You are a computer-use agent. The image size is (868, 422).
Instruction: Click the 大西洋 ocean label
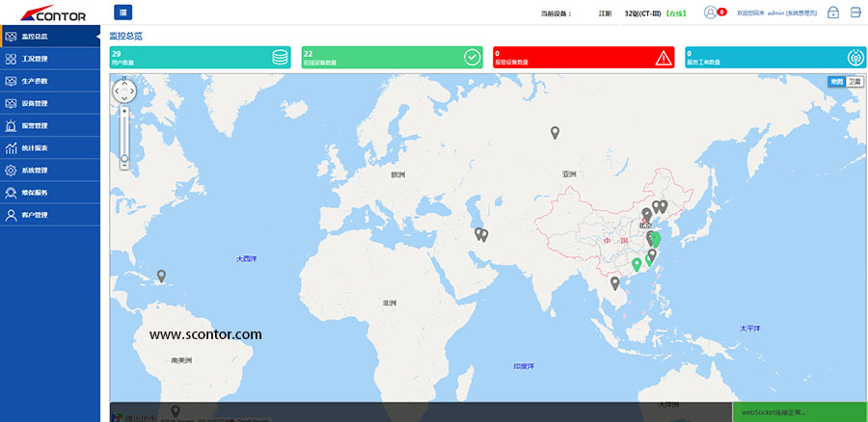[246, 258]
